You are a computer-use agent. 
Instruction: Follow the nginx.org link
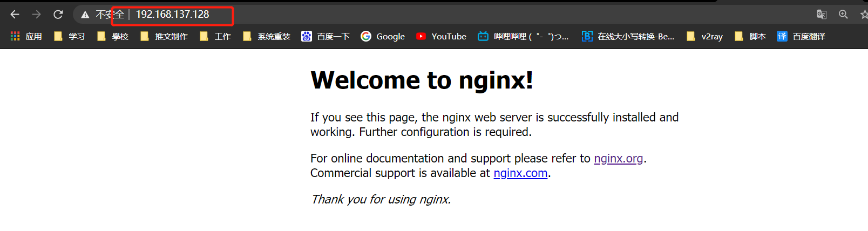tap(619, 159)
